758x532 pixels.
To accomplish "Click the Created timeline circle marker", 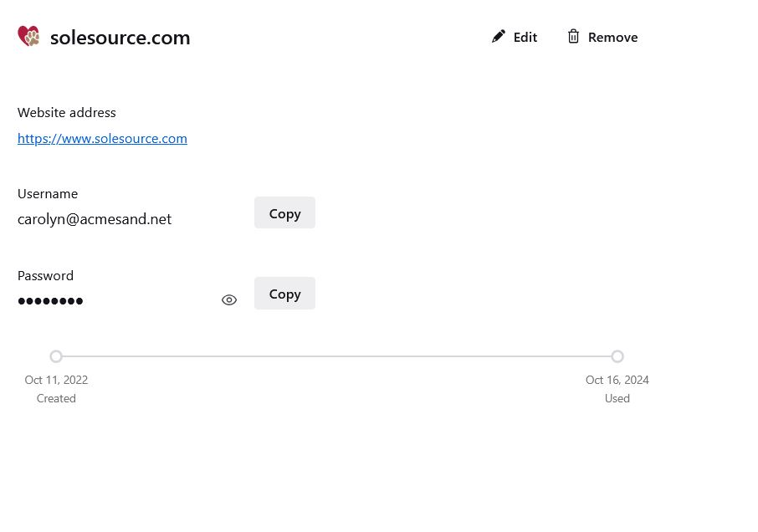I will pos(56,356).
